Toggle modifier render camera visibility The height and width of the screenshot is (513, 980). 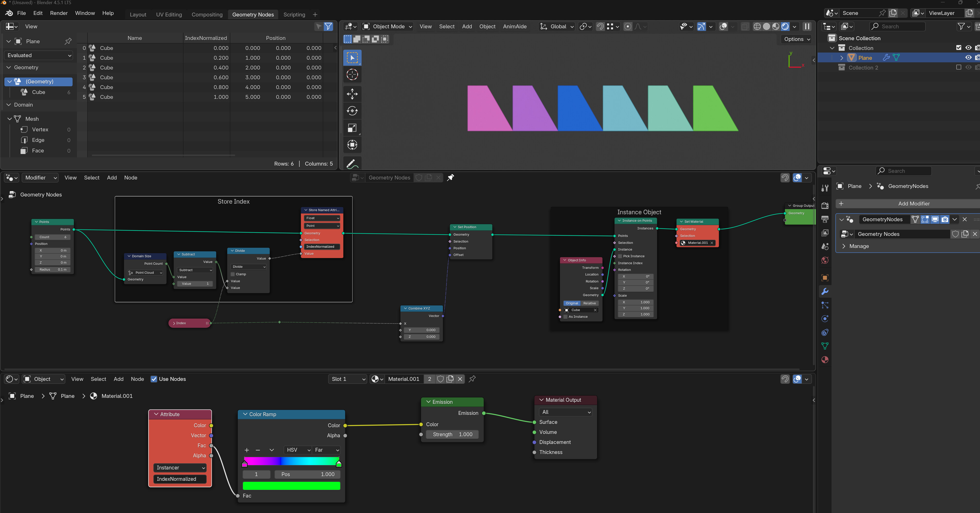[x=945, y=219]
